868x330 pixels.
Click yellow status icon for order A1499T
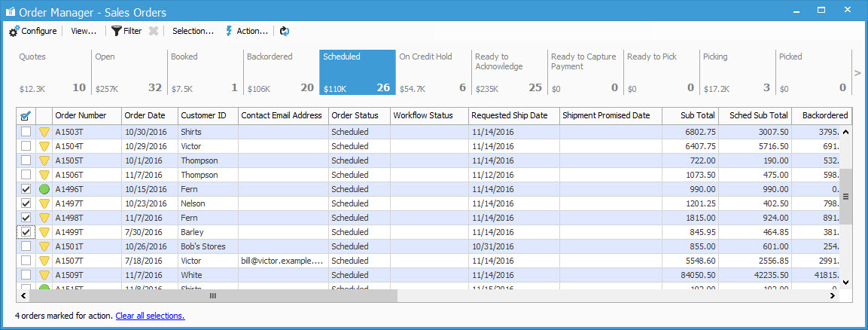pos(44,232)
